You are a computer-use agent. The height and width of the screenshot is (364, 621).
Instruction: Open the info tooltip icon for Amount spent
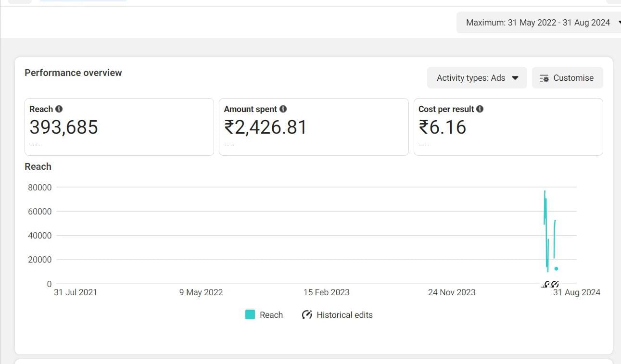(x=283, y=109)
